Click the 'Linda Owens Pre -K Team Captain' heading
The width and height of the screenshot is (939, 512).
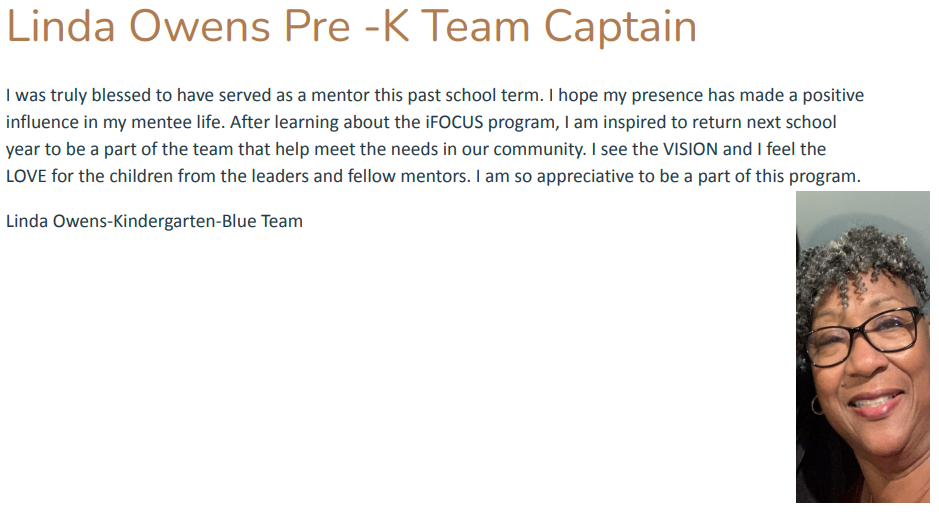point(352,26)
